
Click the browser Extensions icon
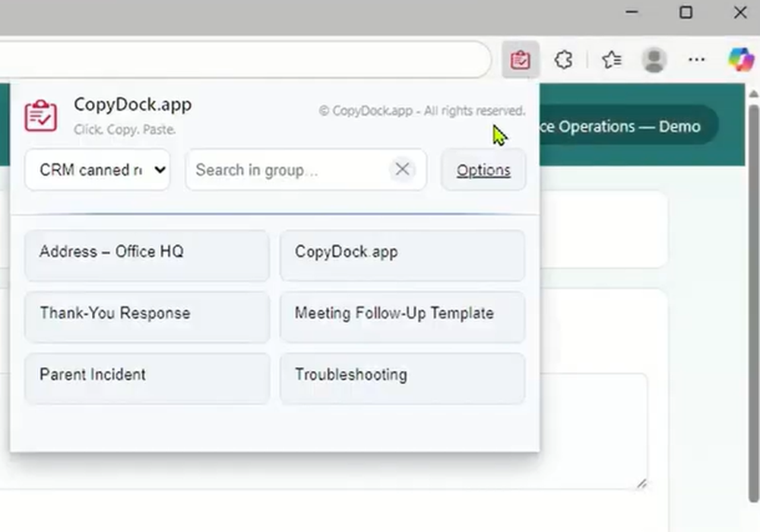[563, 59]
